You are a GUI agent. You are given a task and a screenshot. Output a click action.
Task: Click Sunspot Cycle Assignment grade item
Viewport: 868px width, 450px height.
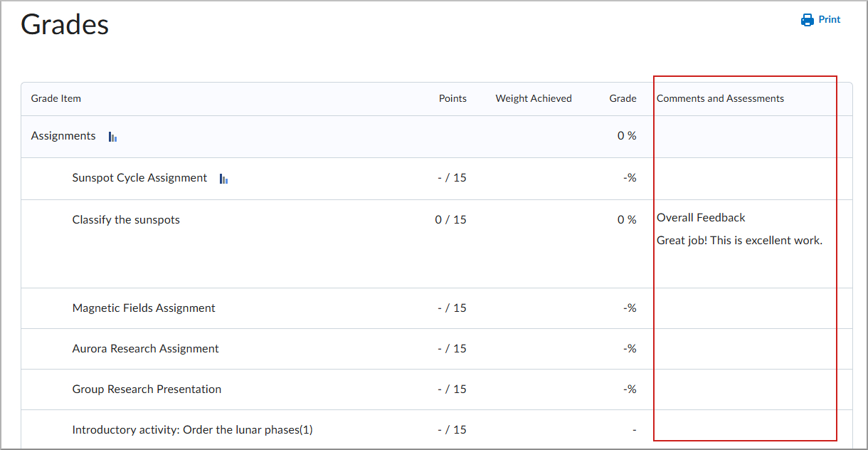(x=139, y=178)
